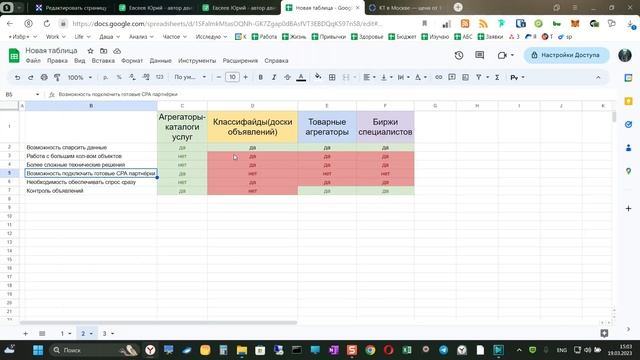The height and width of the screenshot is (360, 640).
Task: Redo the last undone action
Action: pos(31,77)
